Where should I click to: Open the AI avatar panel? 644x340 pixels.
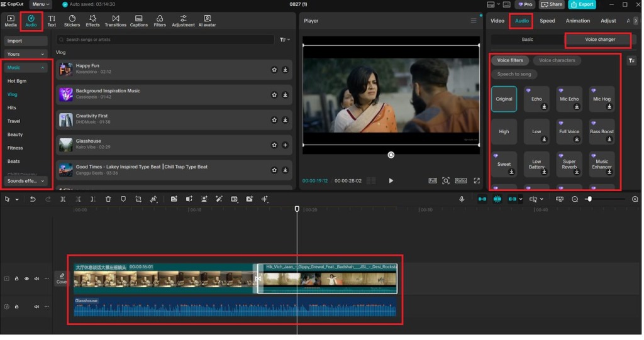coord(207,21)
